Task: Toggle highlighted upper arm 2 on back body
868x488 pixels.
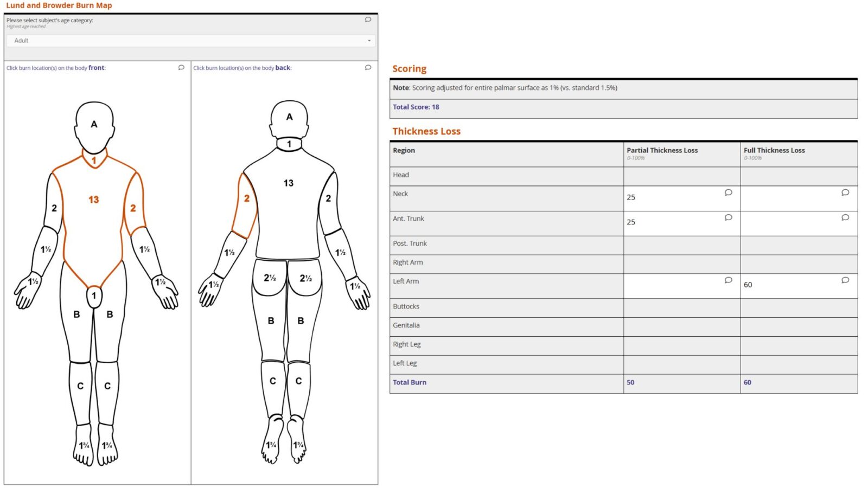Action: tap(245, 205)
